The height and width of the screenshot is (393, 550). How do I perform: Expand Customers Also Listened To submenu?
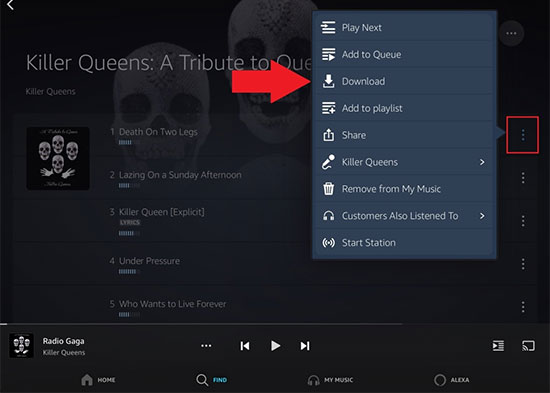pyautogui.click(x=482, y=215)
